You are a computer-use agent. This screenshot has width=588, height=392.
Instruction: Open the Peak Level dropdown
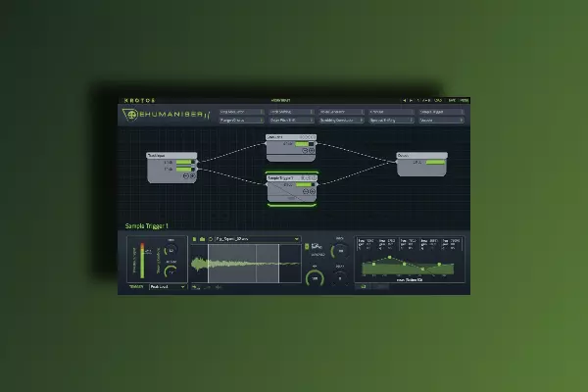click(x=168, y=287)
